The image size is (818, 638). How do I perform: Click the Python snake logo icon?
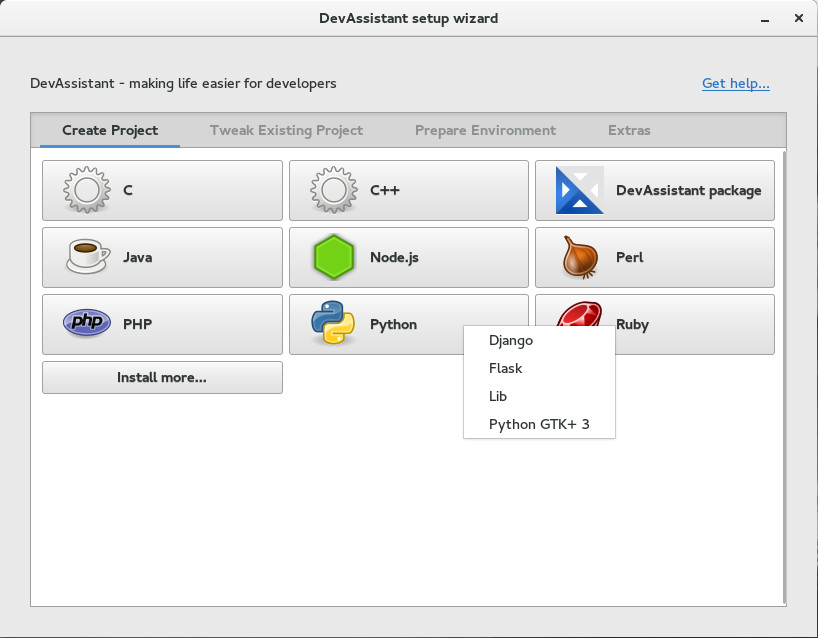click(x=333, y=322)
